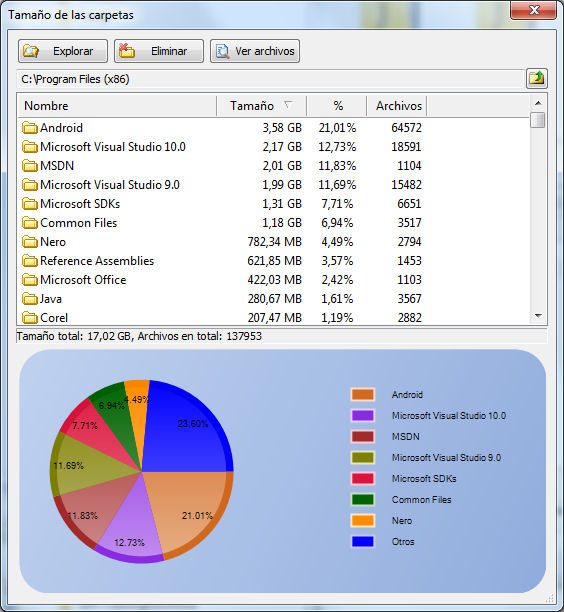Select the Java folder icon
This screenshot has width=564, height=612.
30,299
